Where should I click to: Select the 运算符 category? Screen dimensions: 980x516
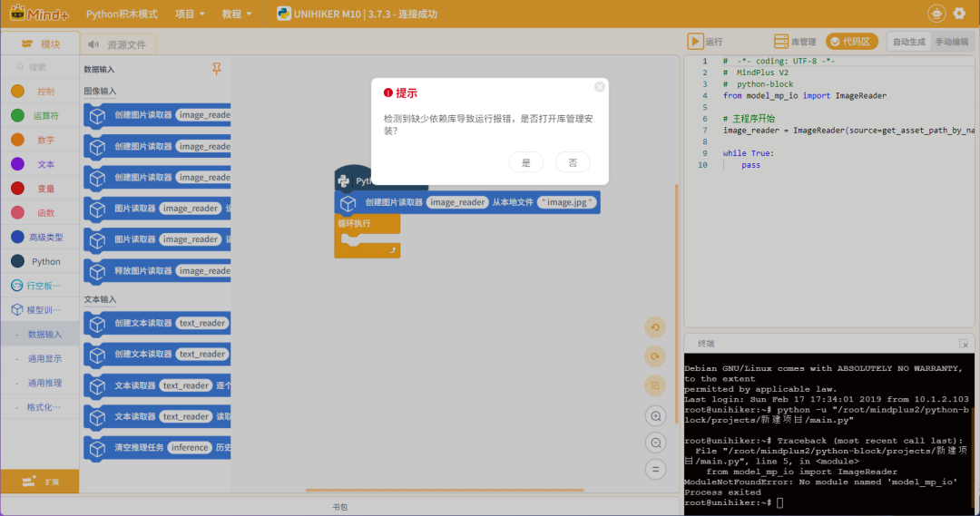[x=39, y=115]
